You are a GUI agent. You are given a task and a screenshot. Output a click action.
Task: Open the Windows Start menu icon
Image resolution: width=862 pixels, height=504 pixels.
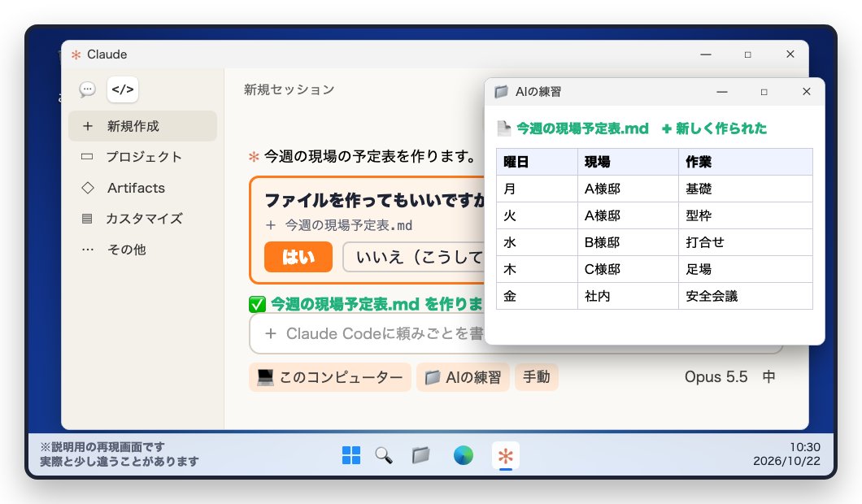pyautogui.click(x=351, y=456)
